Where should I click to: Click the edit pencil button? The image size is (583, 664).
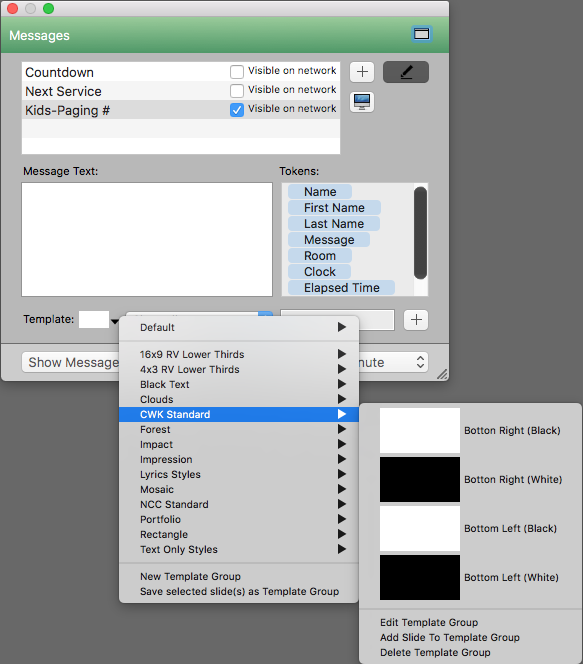(x=406, y=72)
